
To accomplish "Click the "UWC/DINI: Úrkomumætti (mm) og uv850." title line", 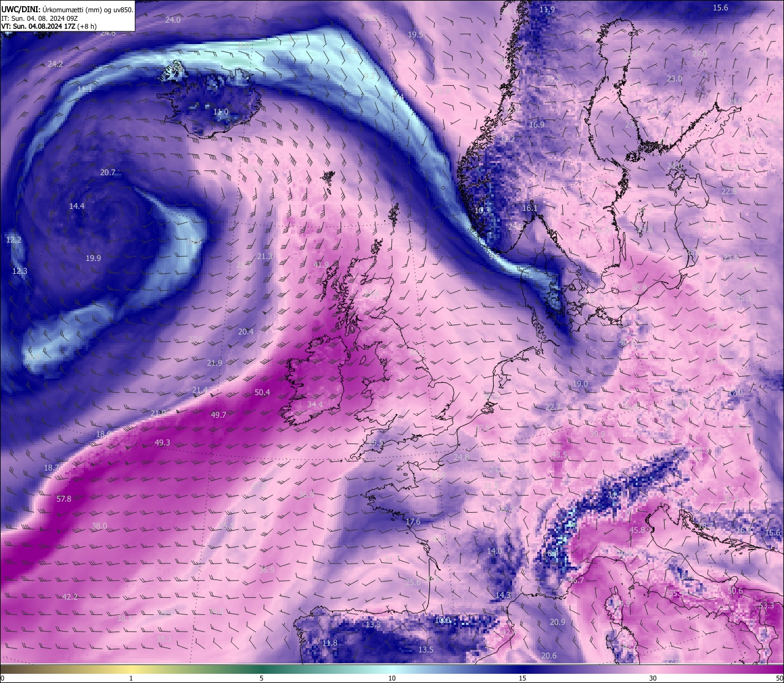I will click(x=67, y=10).
